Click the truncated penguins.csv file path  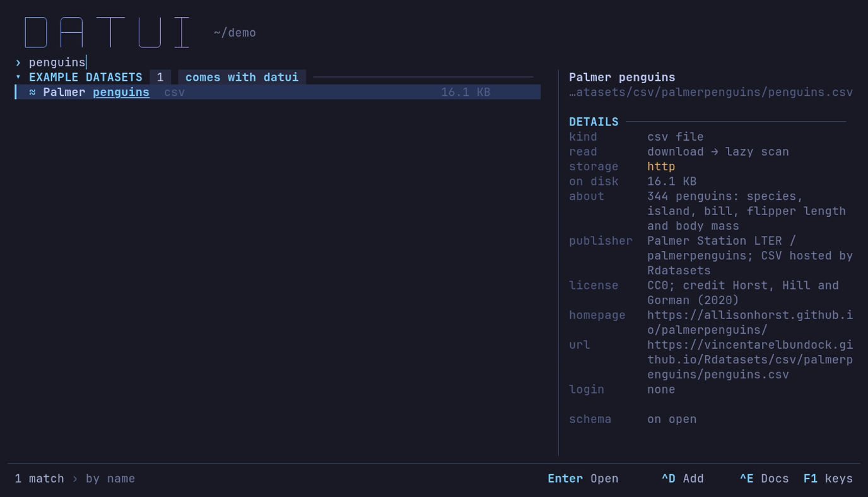(711, 92)
